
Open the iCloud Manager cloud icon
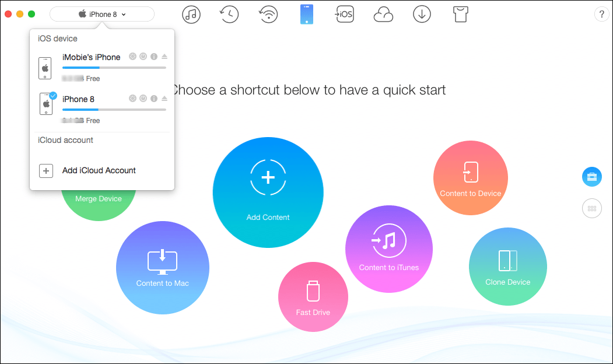[383, 15]
